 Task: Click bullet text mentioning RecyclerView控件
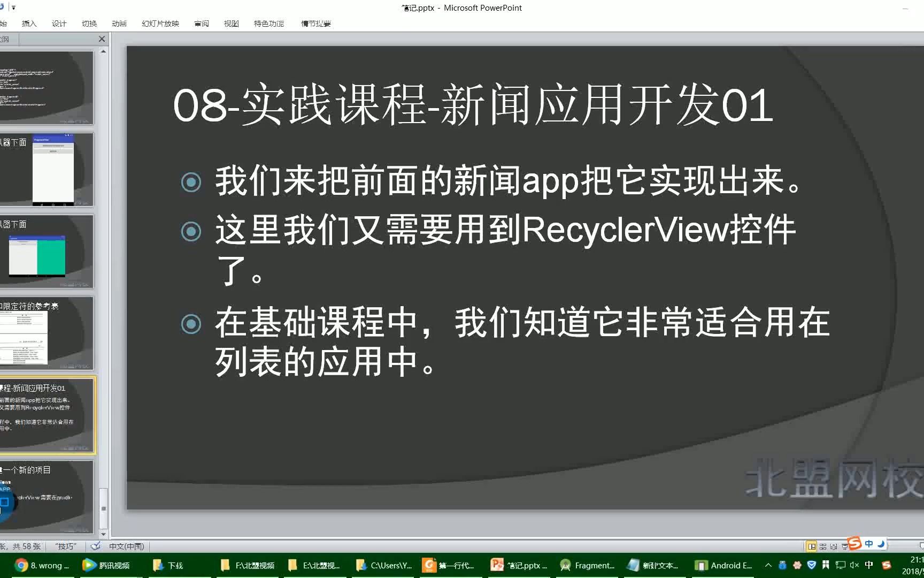point(505,249)
